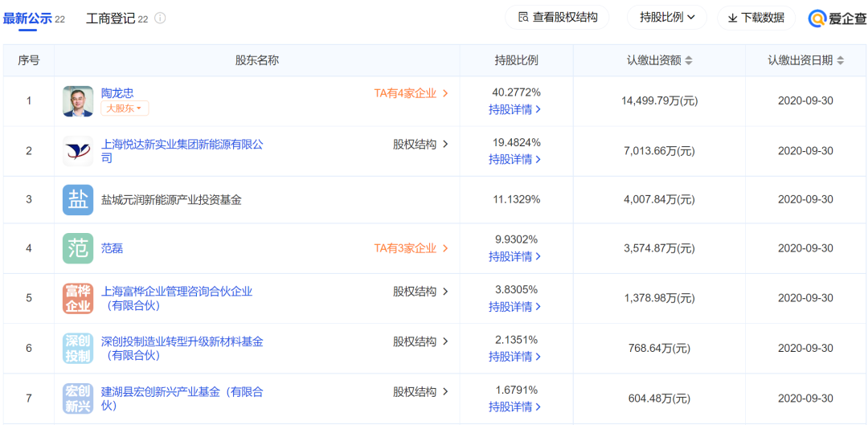Image resolution: width=868 pixels, height=425 pixels.
Task: Click the 富桦企业 avatar icon
Action: click(x=78, y=298)
